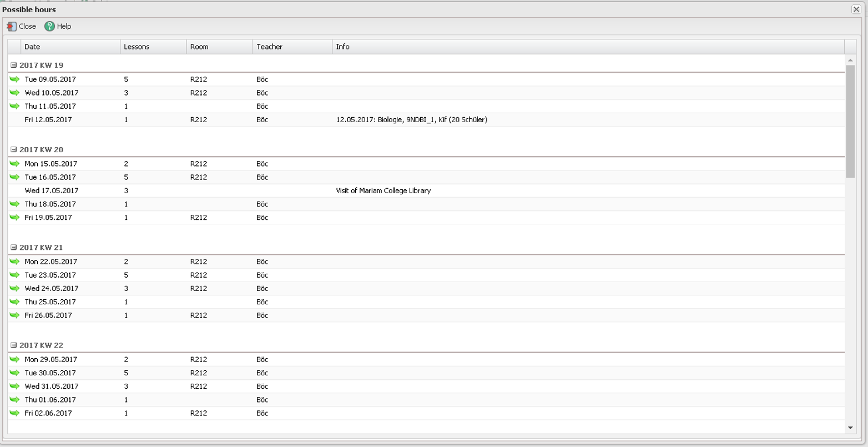The image size is (868, 447).
Task: Click the green arrow beside Wed 10.05.2017
Action: click(x=14, y=93)
